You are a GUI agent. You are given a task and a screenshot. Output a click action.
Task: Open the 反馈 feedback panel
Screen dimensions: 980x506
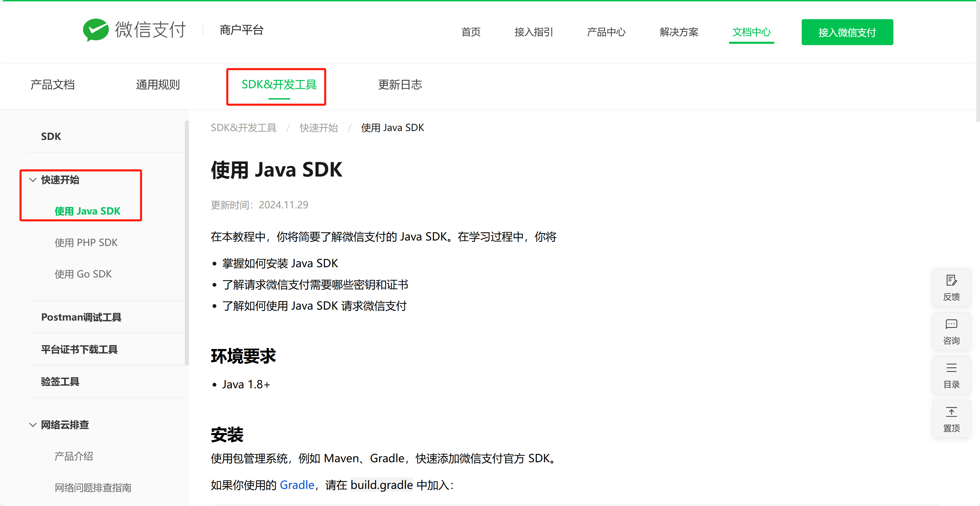952,287
